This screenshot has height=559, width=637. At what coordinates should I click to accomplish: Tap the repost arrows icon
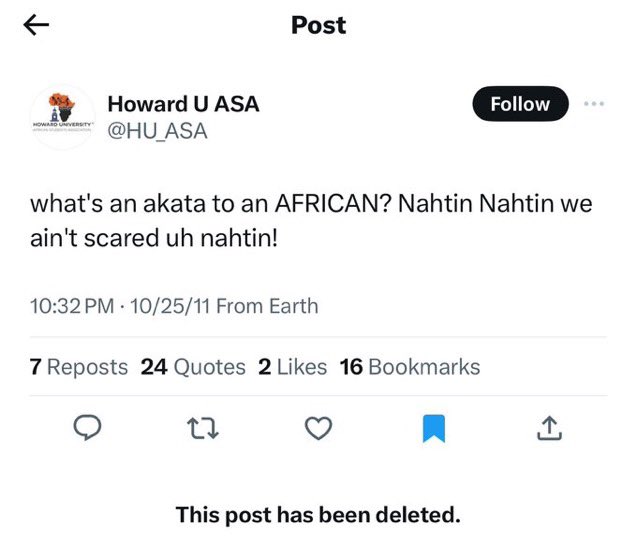pos(203,429)
